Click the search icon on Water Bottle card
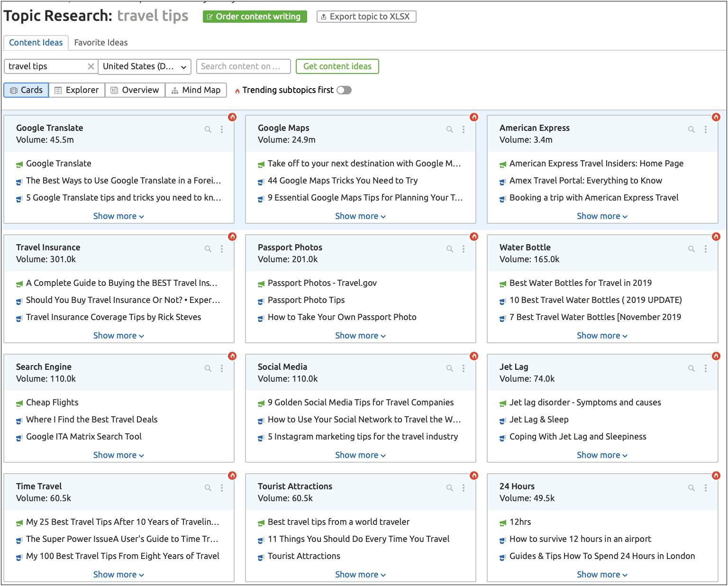This screenshot has height=586, width=728. click(x=691, y=248)
